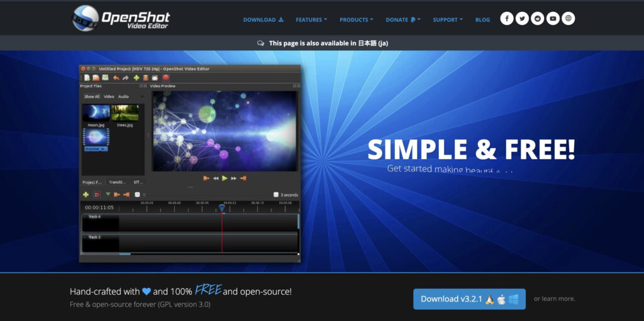
Task: Click Jump to Start in preview controls
Action: [206, 178]
